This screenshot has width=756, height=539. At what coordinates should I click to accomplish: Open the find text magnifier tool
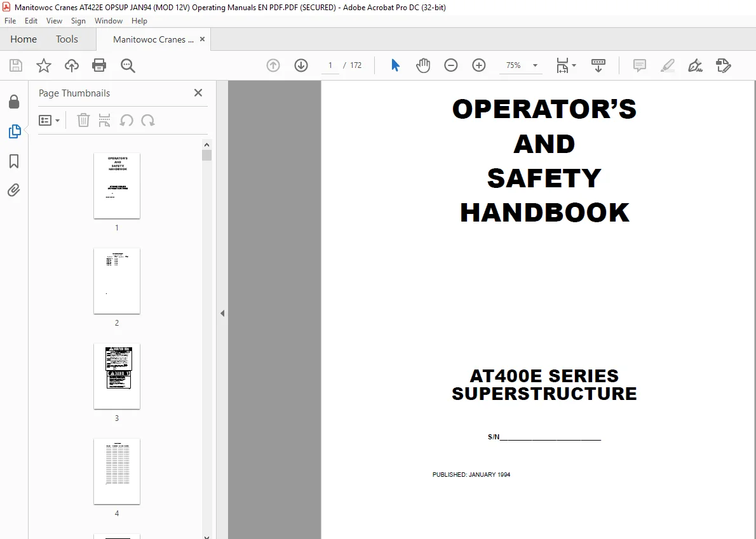point(128,65)
